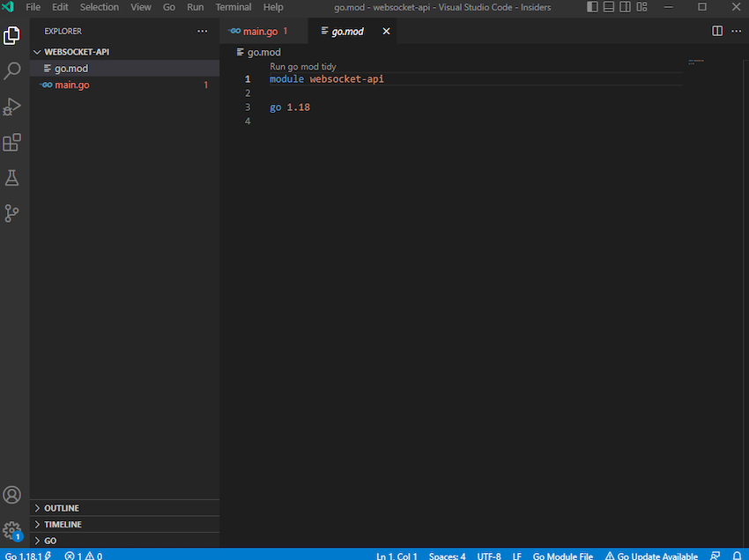Click the notifications bell in the status bar
Viewport: 749px width, 560px height.
737,556
